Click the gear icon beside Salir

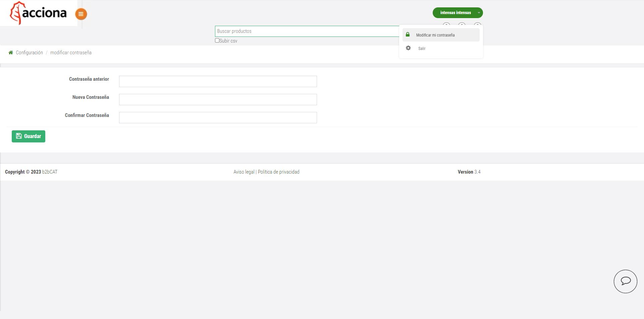pos(408,48)
